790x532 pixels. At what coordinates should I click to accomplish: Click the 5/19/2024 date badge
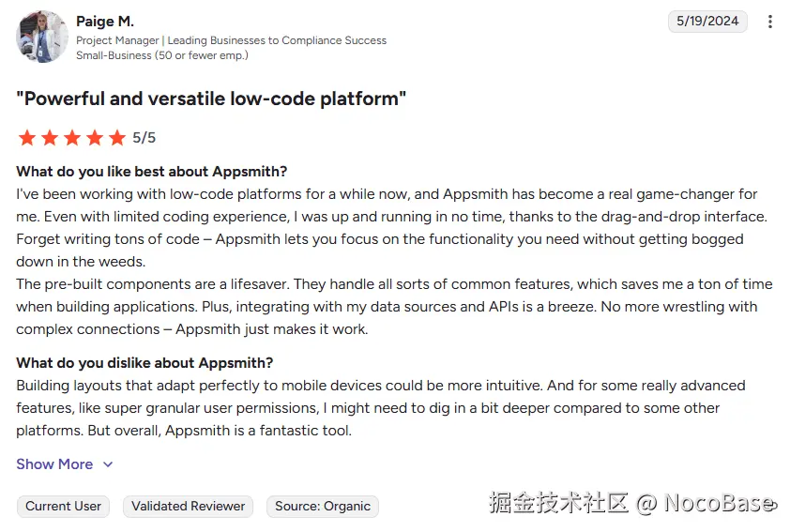pyautogui.click(x=707, y=21)
